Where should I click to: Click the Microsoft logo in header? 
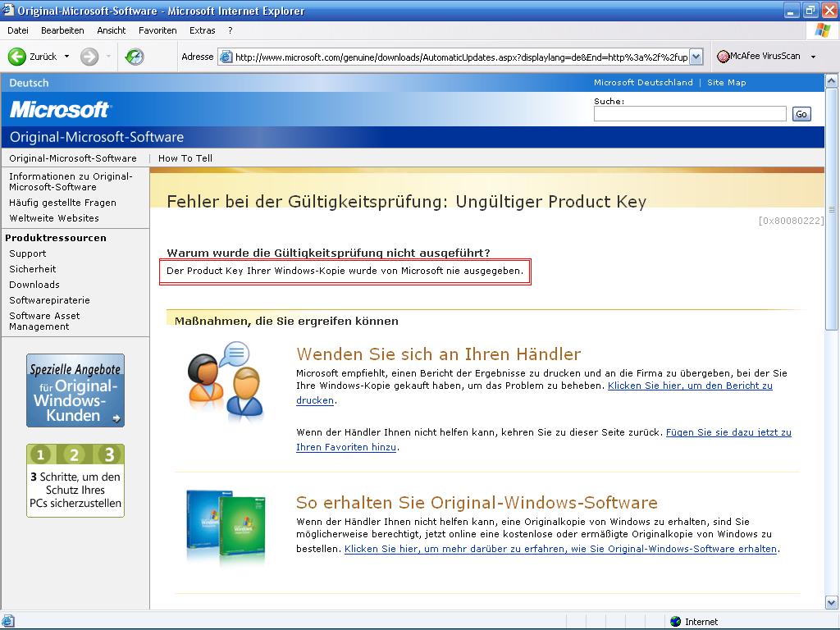click(x=59, y=109)
